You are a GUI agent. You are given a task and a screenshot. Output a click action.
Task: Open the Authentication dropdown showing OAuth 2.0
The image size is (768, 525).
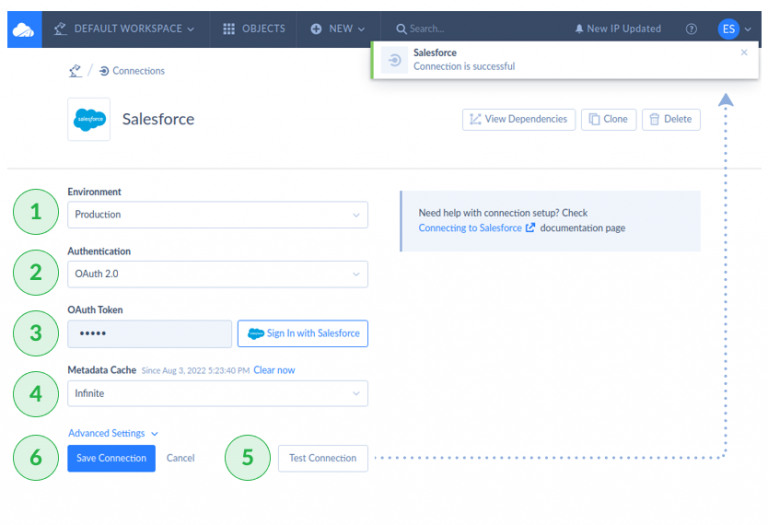pos(217,274)
